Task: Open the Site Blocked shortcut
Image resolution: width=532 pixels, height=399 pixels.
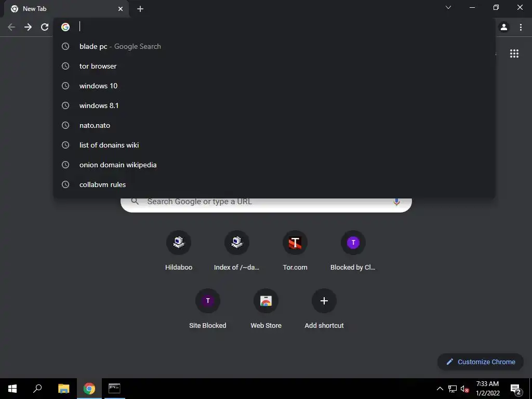Action: (208, 309)
